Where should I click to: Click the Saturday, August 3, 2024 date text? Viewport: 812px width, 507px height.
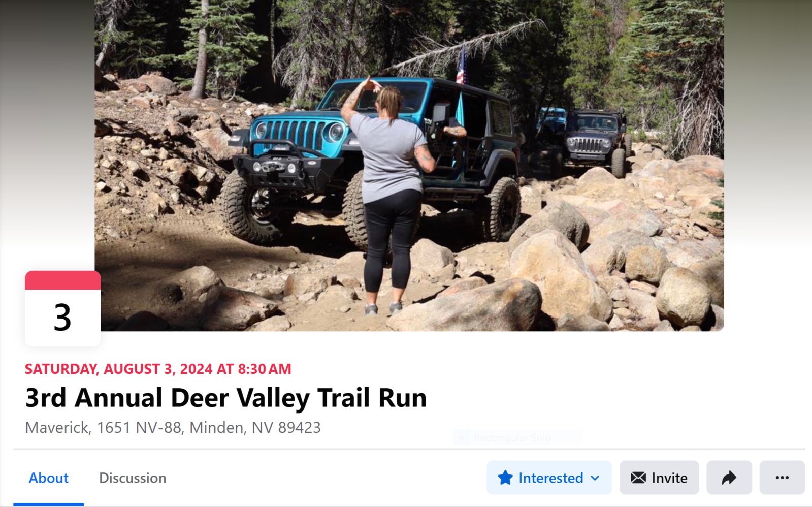[158, 369]
